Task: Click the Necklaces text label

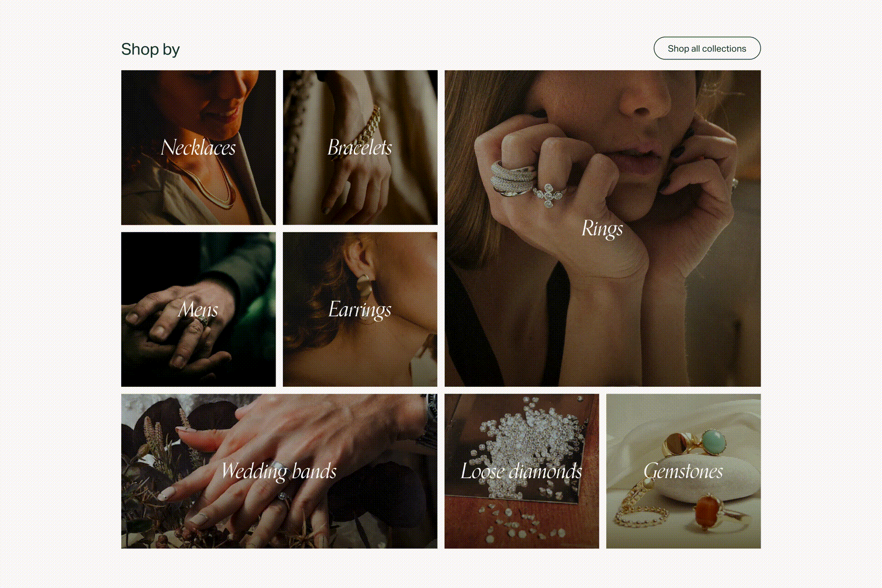Action: (198, 148)
